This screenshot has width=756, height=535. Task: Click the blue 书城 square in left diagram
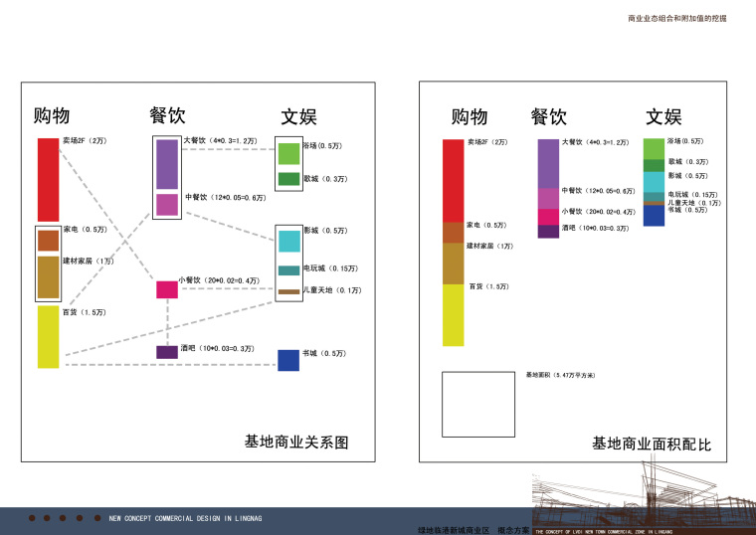288,360
